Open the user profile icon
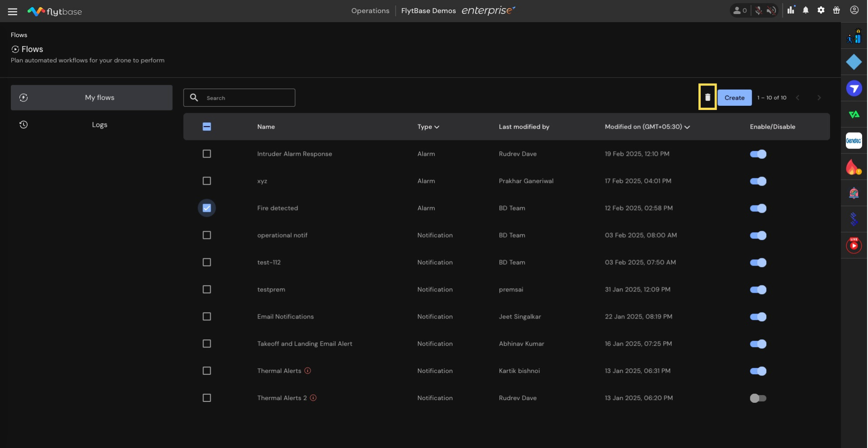868x448 pixels. [x=854, y=10]
